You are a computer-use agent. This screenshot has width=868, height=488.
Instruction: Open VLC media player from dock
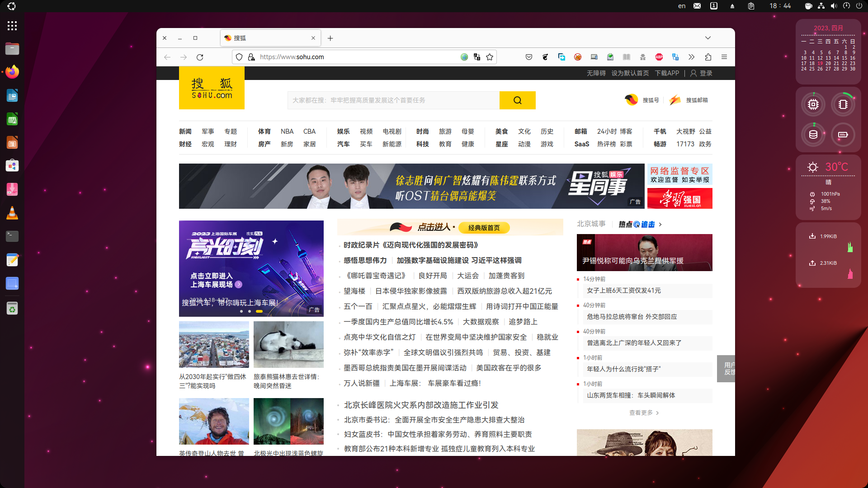point(12,213)
